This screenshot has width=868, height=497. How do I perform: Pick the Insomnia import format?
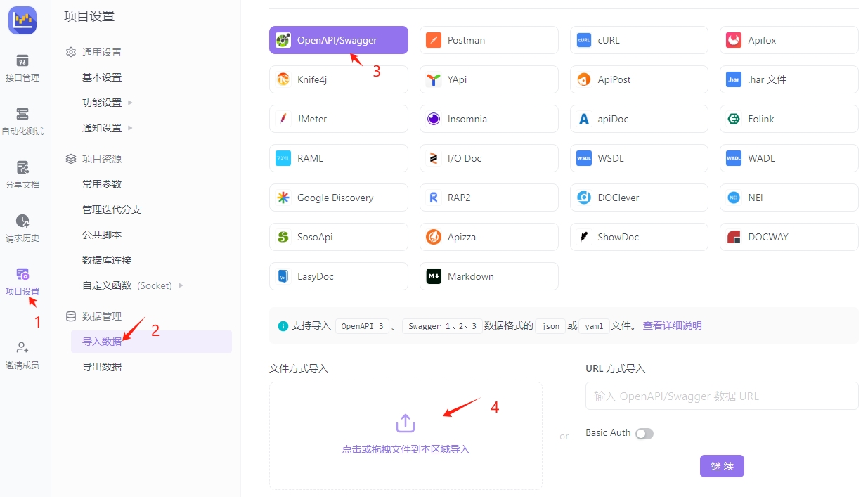(489, 119)
